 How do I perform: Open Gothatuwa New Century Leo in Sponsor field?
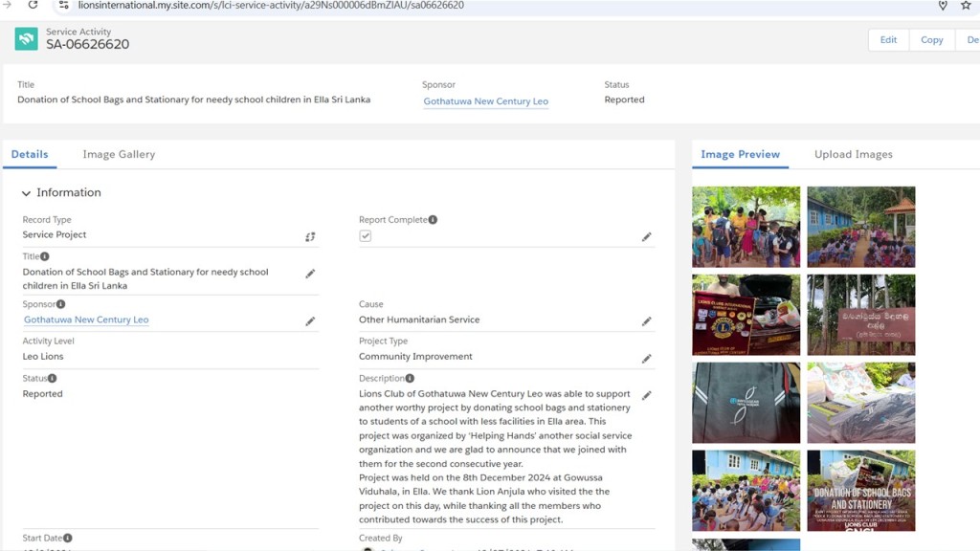[x=86, y=320]
